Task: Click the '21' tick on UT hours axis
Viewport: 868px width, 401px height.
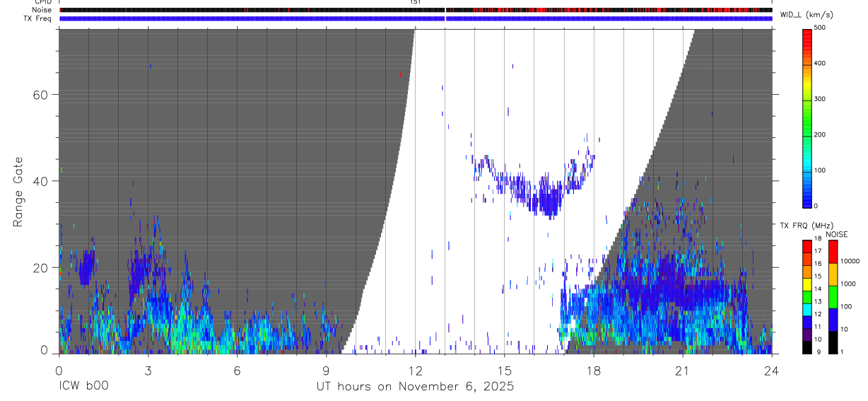Action: (x=682, y=371)
